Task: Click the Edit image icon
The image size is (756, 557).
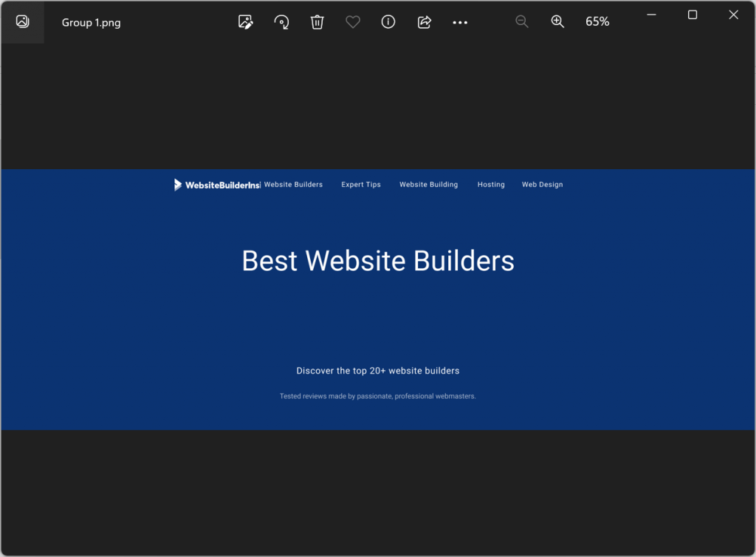Action: [x=246, y=22]
